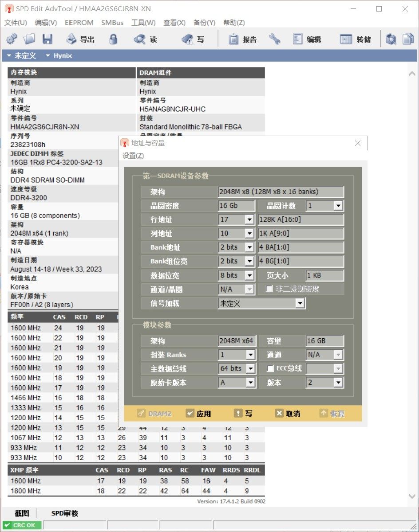Click the scroll down arrow

coord(411,496)
